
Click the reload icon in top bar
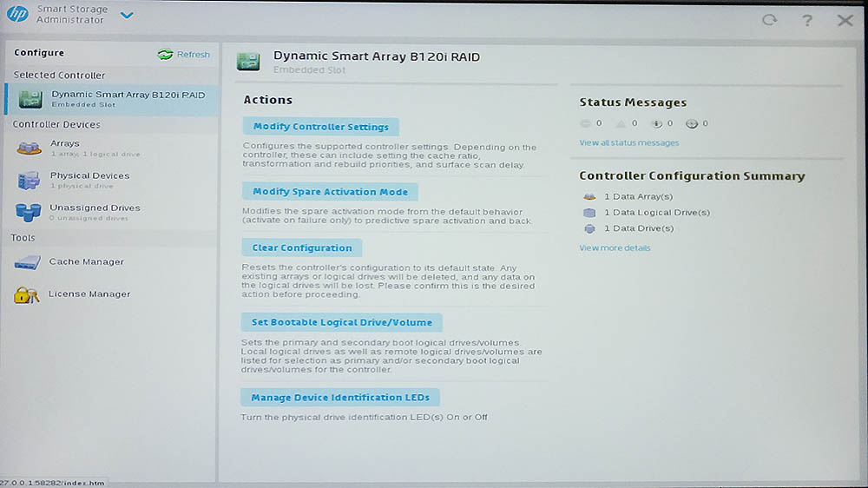[769, 21]
